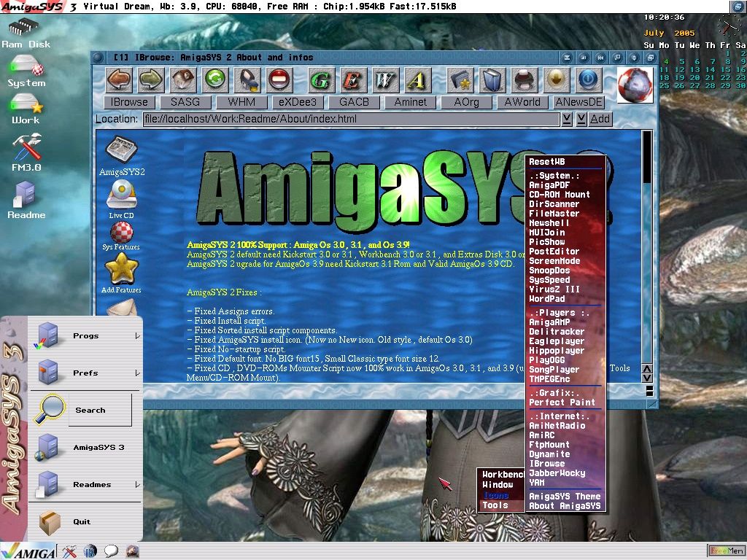This screenshot has height=560, width=747.
Task: Click the Back arrow in IBrowse toolbar
Action: click(119, 79)
